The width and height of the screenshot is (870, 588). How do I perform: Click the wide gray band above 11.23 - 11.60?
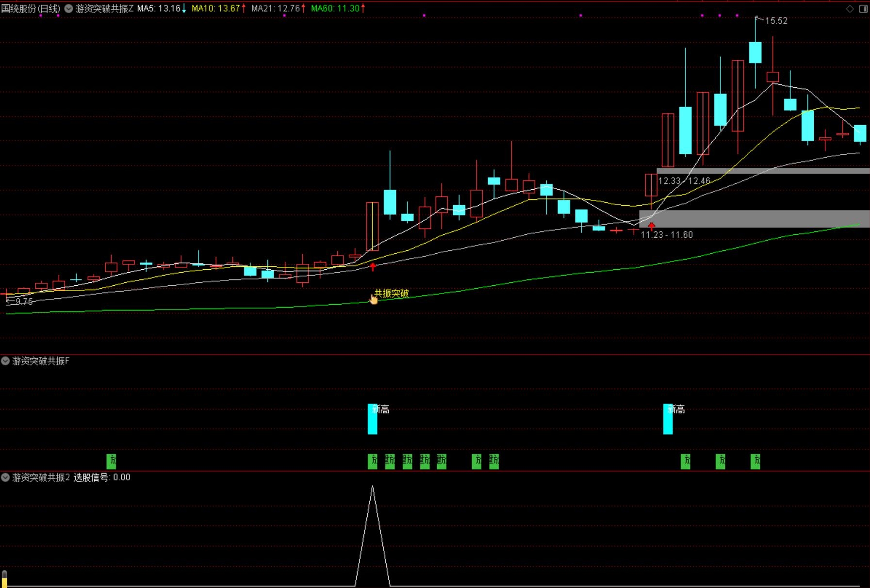[x=755, y=219]
